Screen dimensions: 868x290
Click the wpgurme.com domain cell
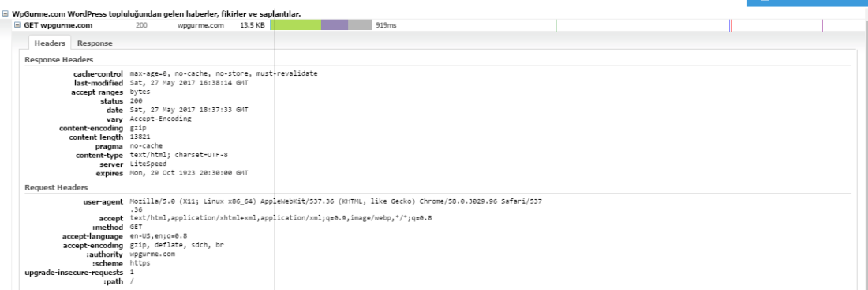click(x=200, y=25)
